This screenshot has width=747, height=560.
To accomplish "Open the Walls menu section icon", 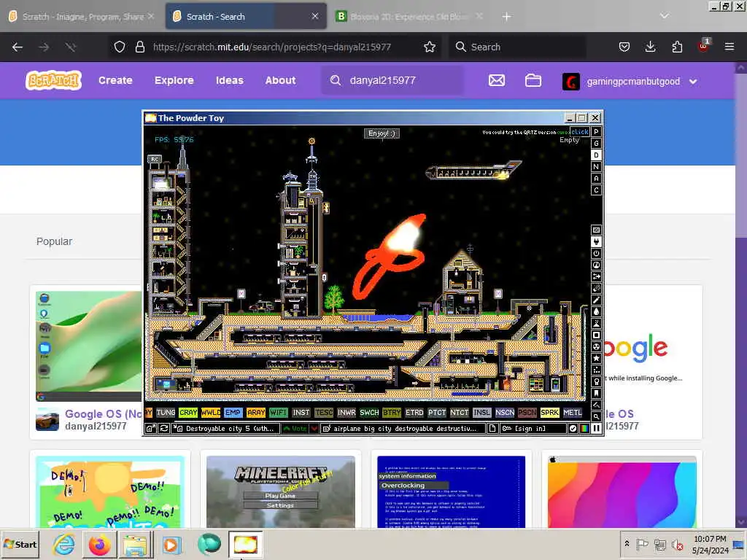I will tap(596, 230).
